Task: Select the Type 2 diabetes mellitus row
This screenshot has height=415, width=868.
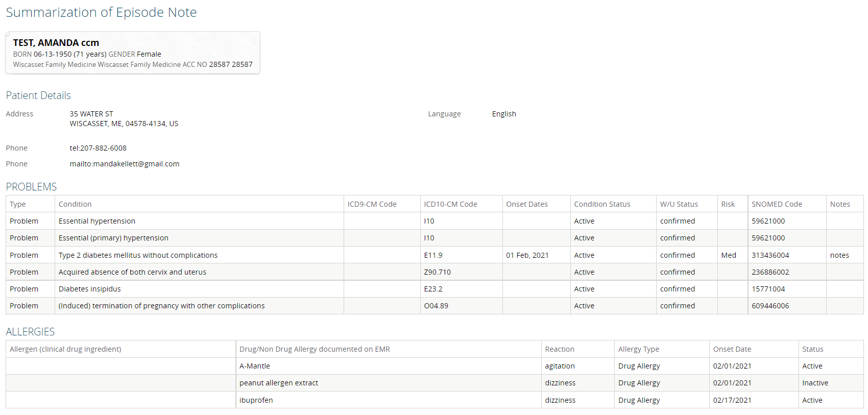Action: 138,255
